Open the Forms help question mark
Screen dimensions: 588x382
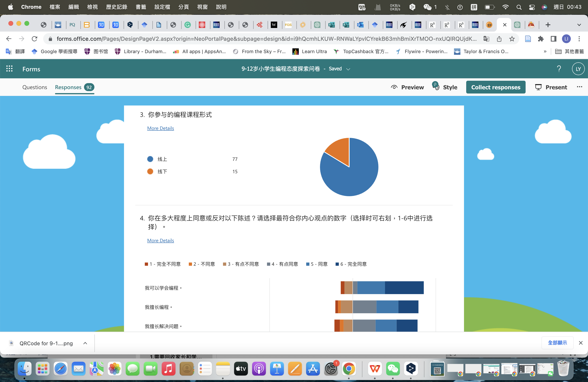[x=559, y=69]
